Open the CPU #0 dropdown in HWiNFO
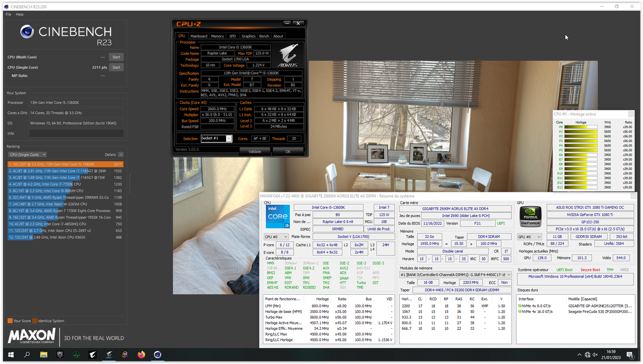 click(276, 236)
